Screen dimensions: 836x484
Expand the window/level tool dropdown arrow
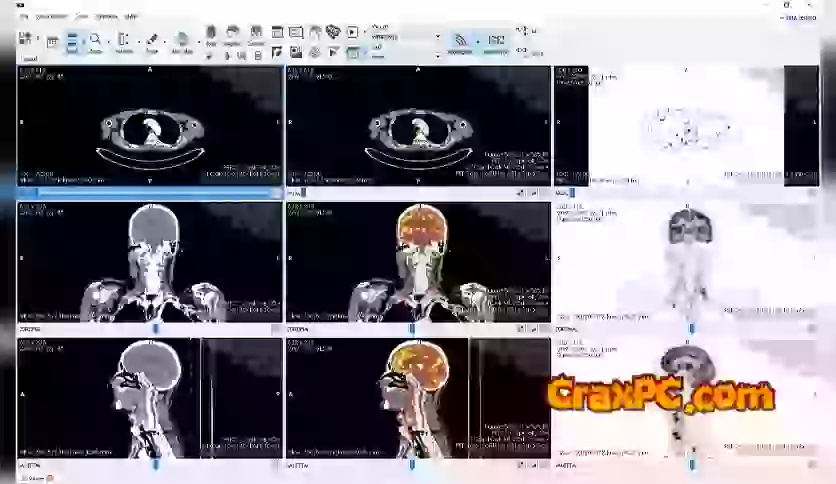138,42
